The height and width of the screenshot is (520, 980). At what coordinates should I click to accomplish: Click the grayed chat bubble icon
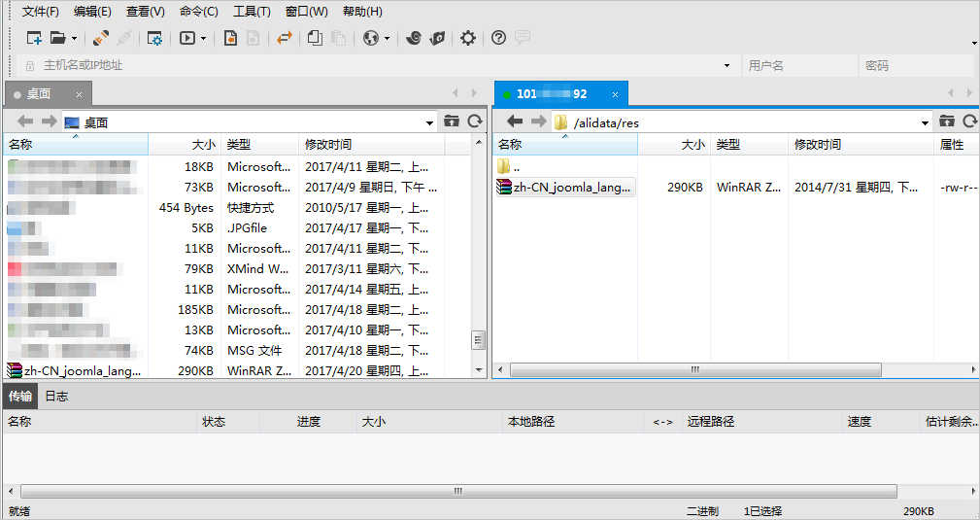pyautogui.click(x=523, y=38)
